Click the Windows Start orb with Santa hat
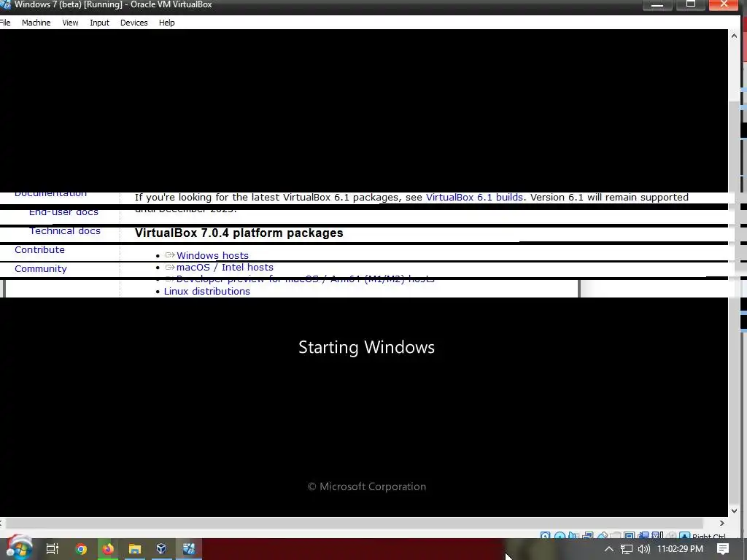The width and height of the screenshot is (747, 560). [x=18, y=548]
